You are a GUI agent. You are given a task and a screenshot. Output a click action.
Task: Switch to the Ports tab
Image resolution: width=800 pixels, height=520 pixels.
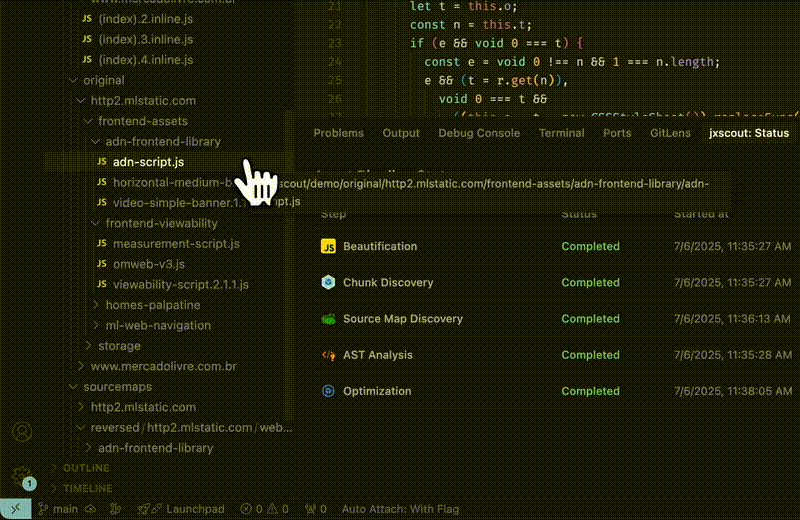click(617, 133)
